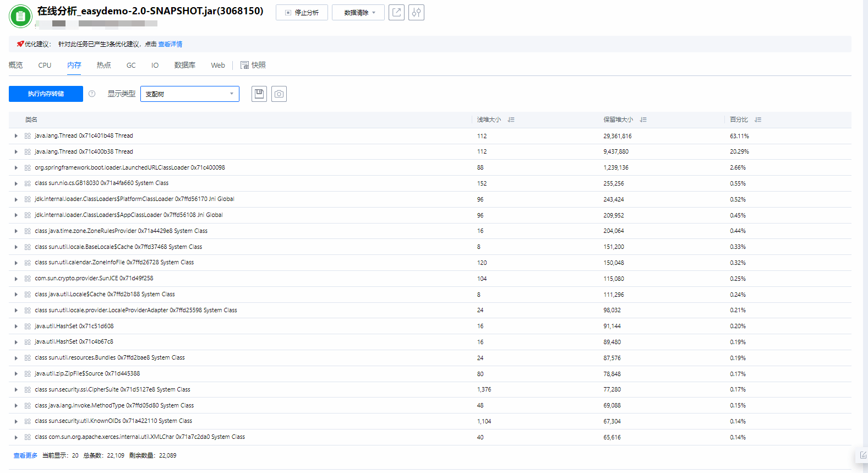Open the 查看详情 link
The width and height of the screenshot is (868, 473).
(x=170, y=44)
